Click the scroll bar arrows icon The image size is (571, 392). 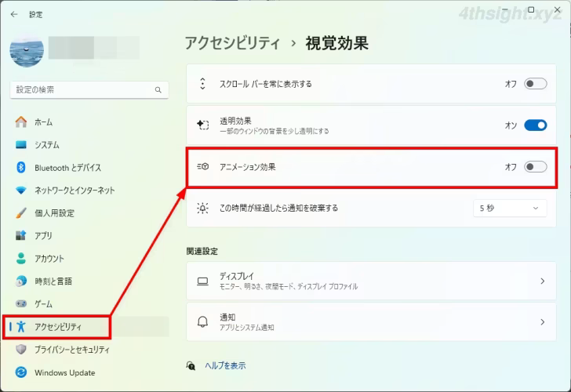(203, 84)
